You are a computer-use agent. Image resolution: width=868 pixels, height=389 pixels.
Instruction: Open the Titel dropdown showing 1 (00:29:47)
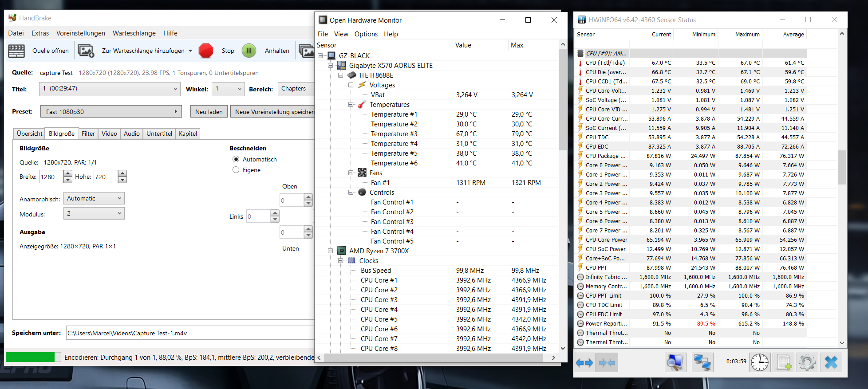(x=110, y=89)
